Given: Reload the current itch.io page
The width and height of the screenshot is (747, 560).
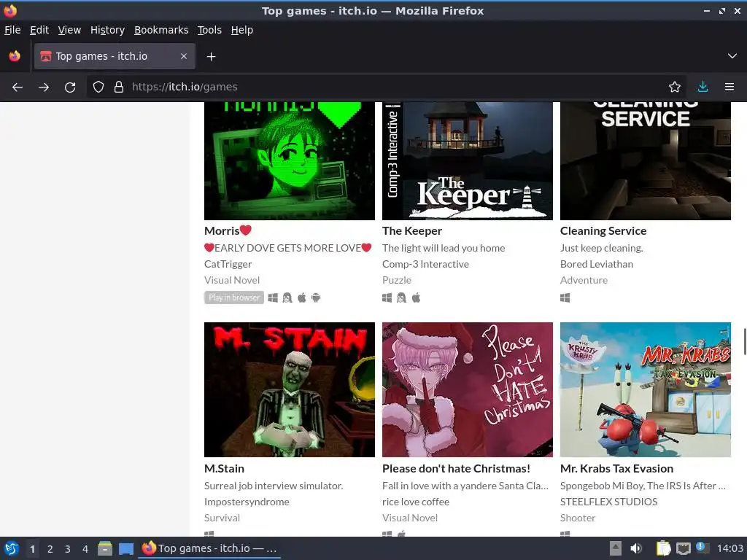Looking at the screenshot, I should [70, 87].
